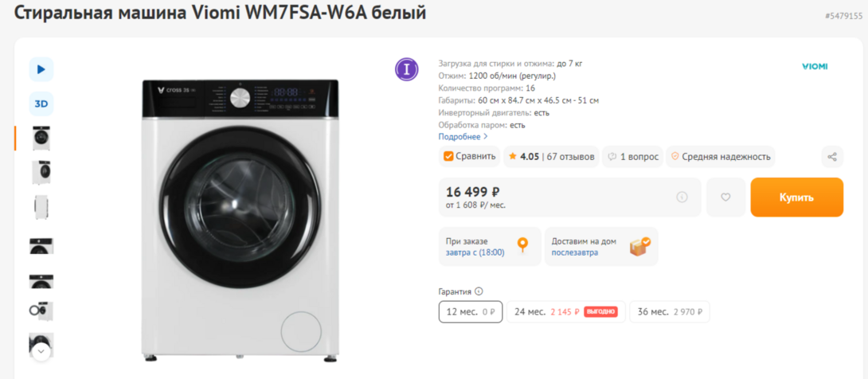Click pickup link завтра с (18:00)
The height and width of the screenshot is (379, 868).
[x=475, y=252]
